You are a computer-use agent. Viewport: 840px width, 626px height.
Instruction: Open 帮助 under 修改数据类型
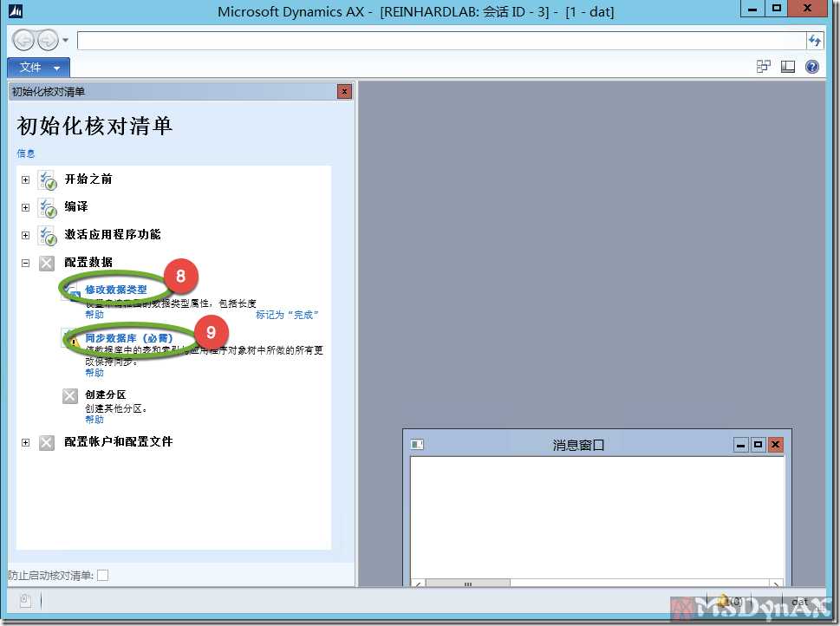coord(94,315)
